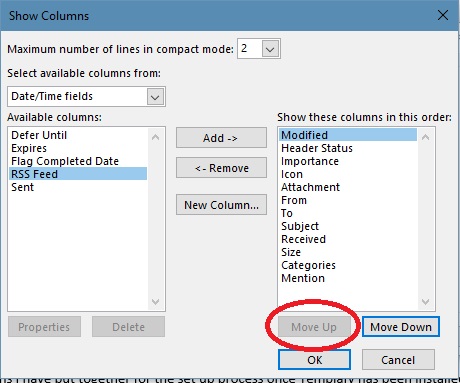Select Sent in Available columns
Viewport: 460px width, 383px height.
78,187
